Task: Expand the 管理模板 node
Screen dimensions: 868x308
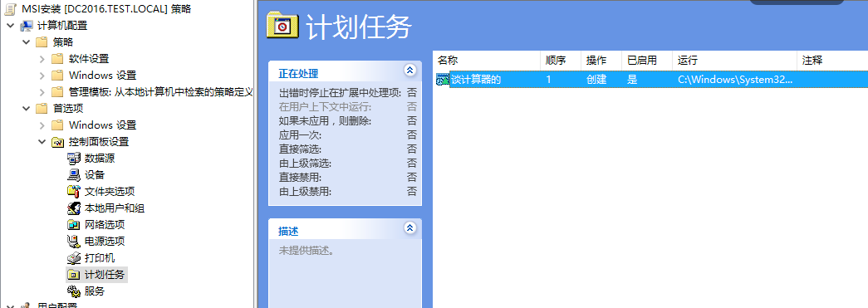Action: 42,92
